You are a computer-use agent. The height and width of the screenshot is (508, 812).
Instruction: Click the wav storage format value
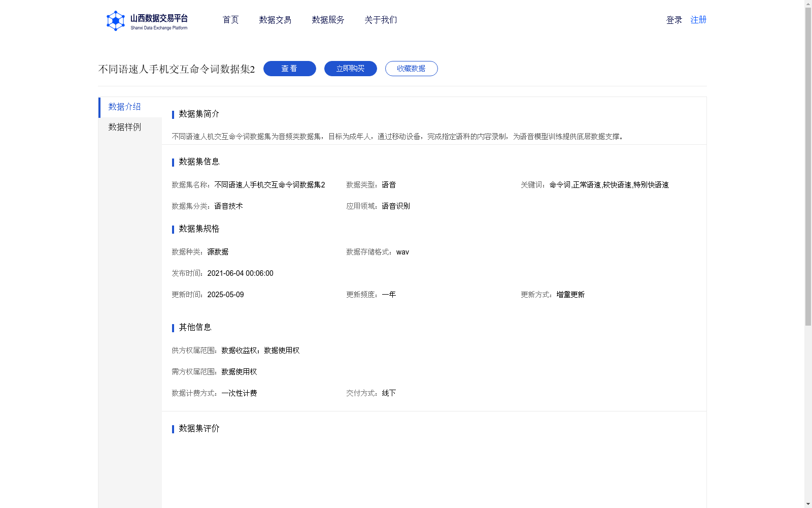tap(402, 252)
